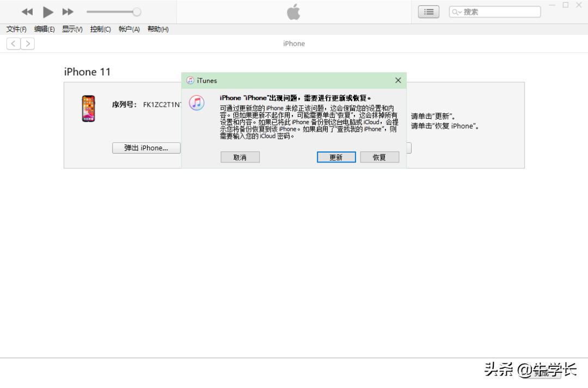Open the 控制(C) menu
588x388 pixels.
pos(100,29)
